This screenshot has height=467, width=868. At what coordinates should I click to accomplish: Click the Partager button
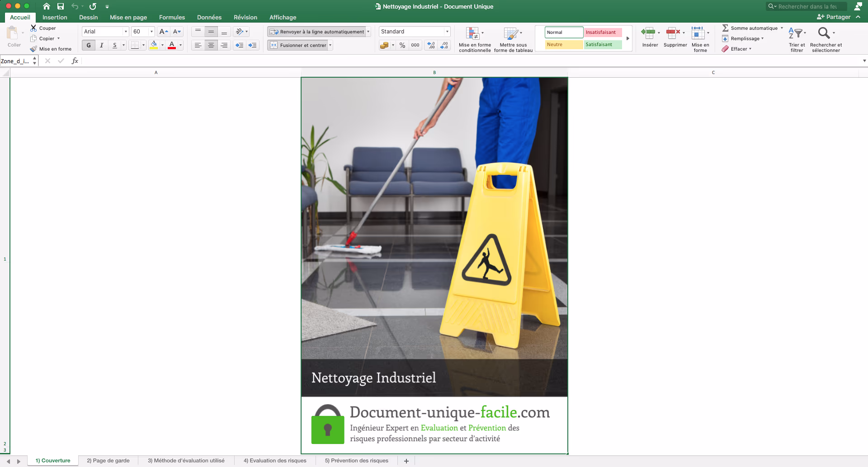coord(834,17)
